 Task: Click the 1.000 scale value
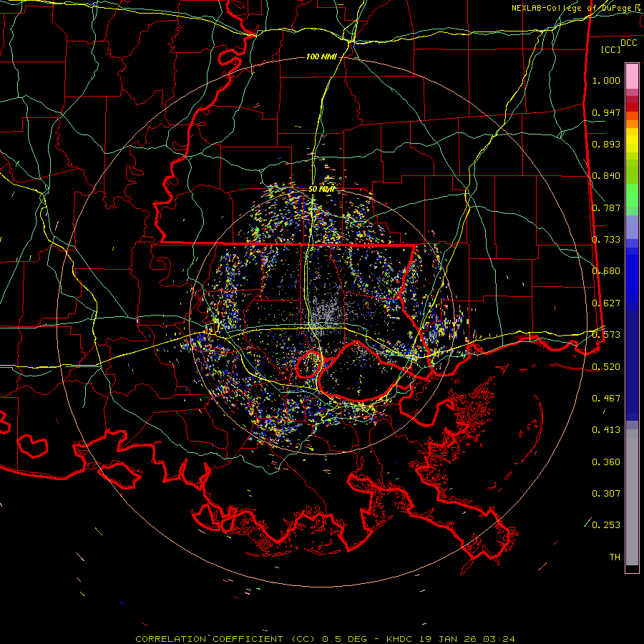pos(606,80)
